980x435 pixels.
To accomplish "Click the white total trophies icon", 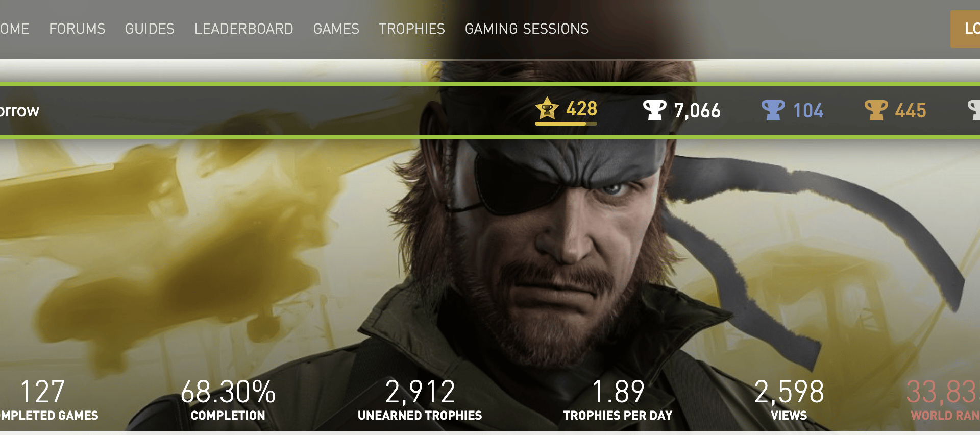I will click(x=654, y=110).
